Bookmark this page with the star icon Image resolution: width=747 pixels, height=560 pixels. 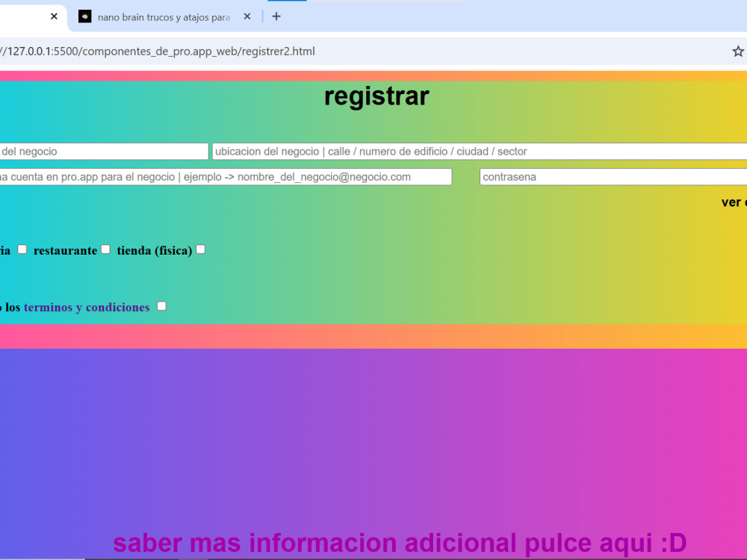coord(737,52)
